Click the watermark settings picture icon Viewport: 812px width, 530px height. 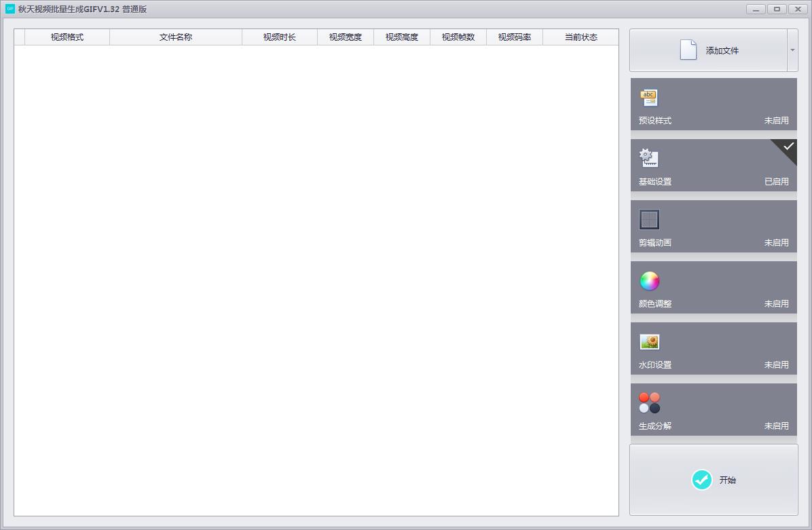[649, 341]
